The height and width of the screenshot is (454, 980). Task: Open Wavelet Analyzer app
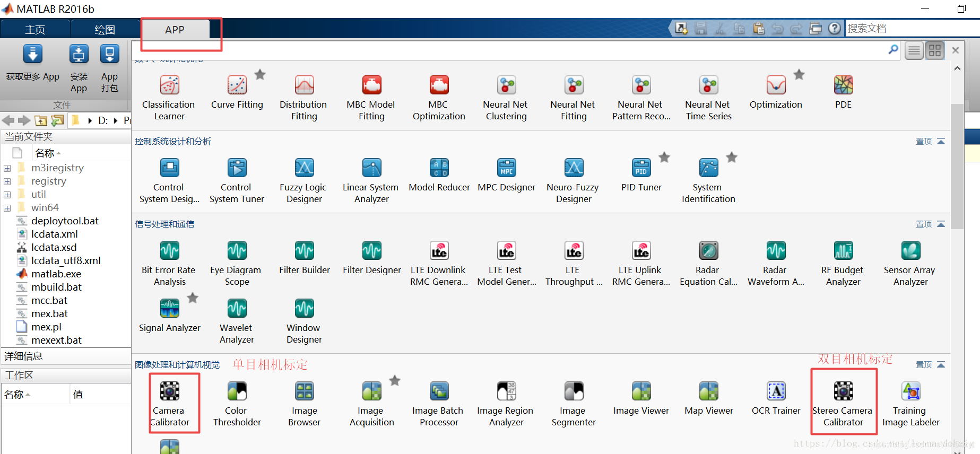tap(237, 321)
